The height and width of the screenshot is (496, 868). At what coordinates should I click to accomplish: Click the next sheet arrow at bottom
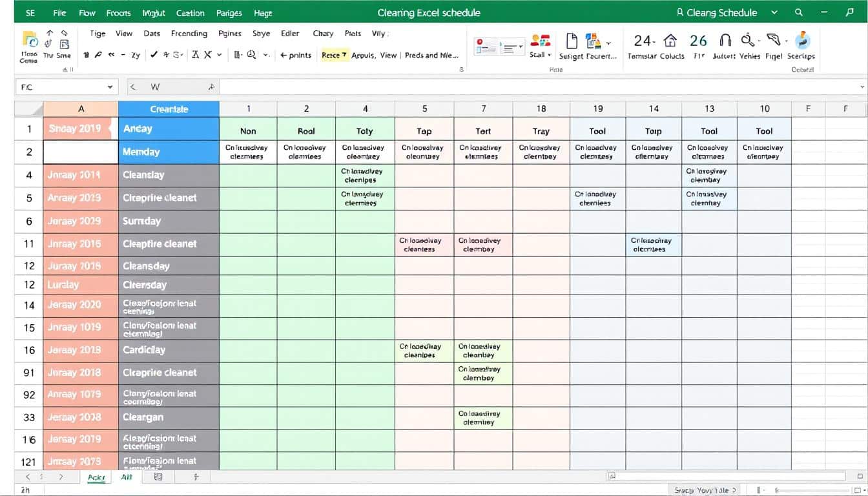[x=61, y=477]
